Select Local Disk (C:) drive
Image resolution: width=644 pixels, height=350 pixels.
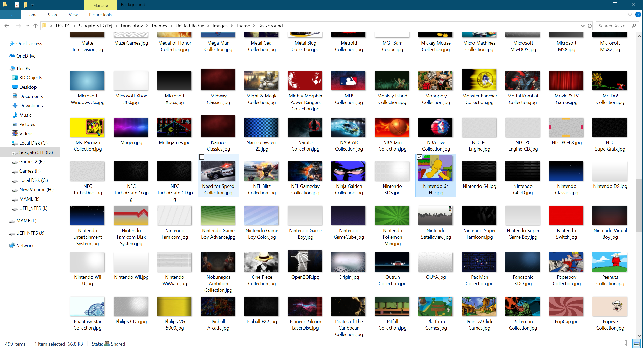coord(33,143)
